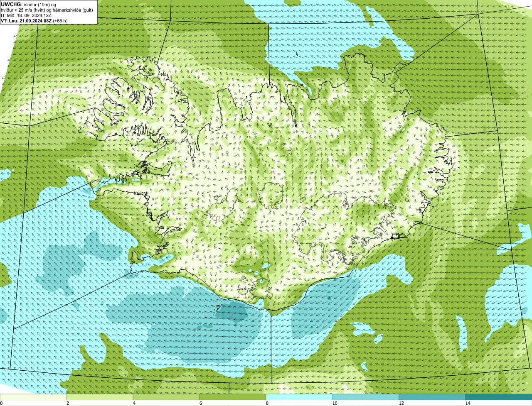532x406 pixels.
Task: Click the legend scale label "2"
Action: pos(67,403)
